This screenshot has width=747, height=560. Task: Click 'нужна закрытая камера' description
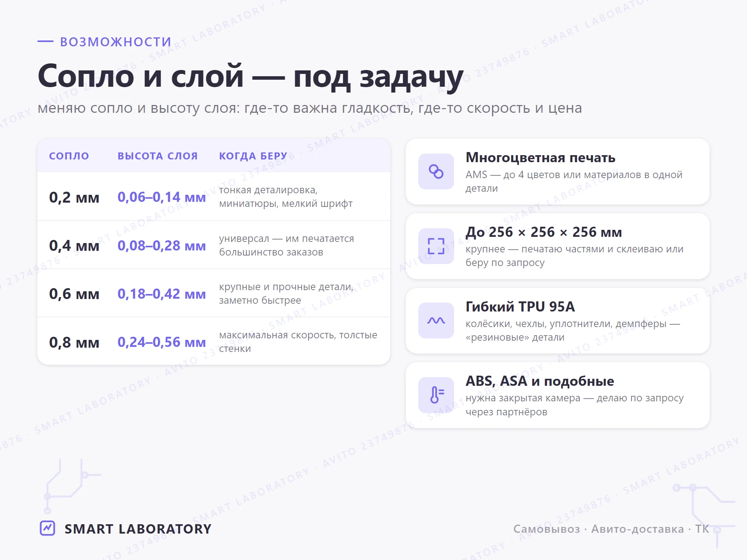tap(575, 405)
